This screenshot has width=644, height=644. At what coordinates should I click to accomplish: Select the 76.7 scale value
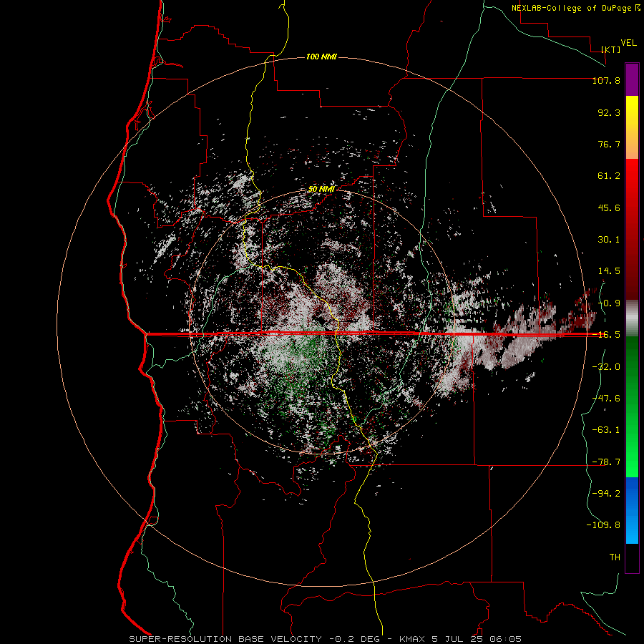click(609, 144)
